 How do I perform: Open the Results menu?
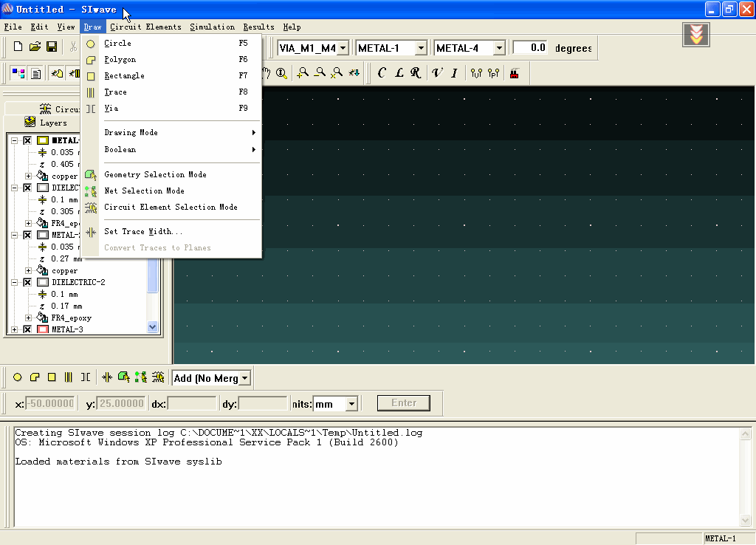click(x=258, y=27)
